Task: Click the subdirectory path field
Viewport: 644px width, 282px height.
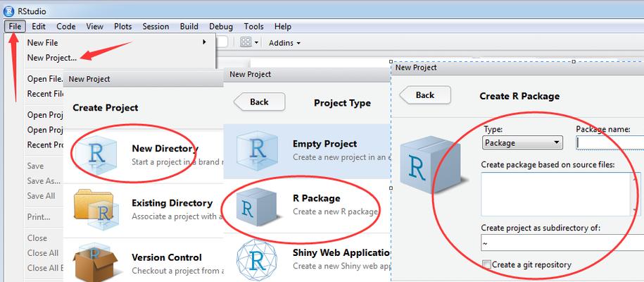Action: click(562, 243)
